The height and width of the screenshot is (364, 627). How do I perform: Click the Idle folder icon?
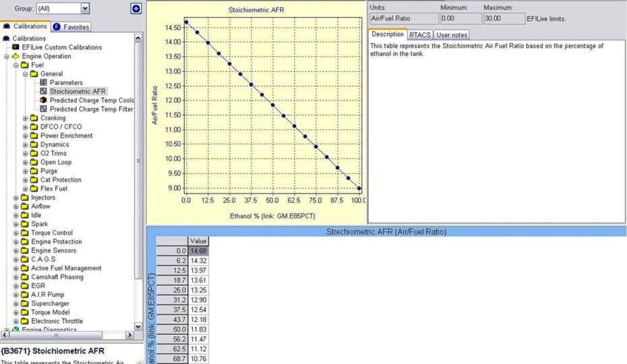pos(25,215)
